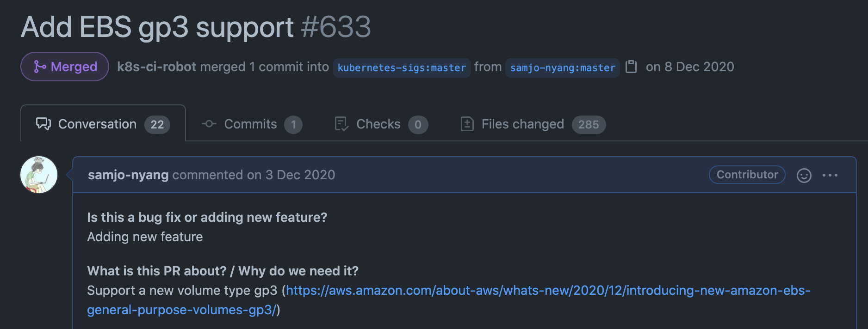Viewport: 868px width, 329px height.
Task: Open the samjo-nyang:master branch label
Action: 562,67
